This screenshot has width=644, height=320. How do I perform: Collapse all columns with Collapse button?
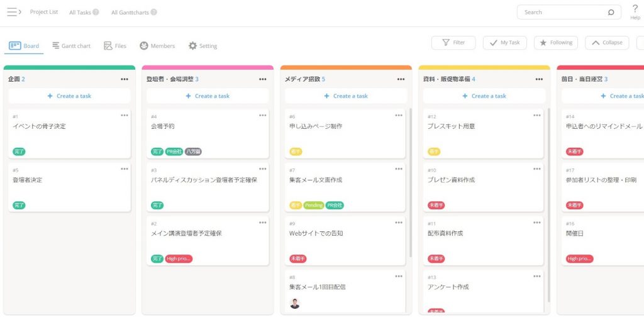click(606, 43)
